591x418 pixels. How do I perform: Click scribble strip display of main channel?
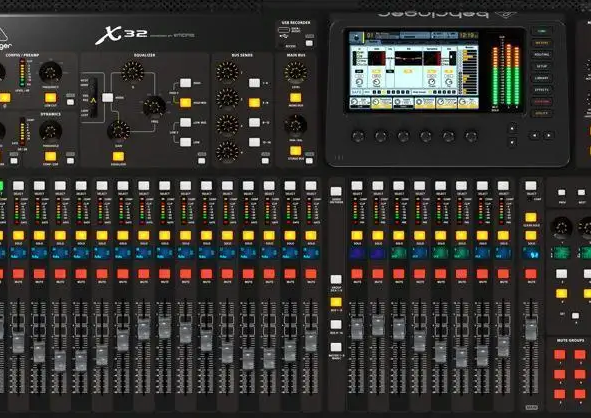[x=531, y=253]
